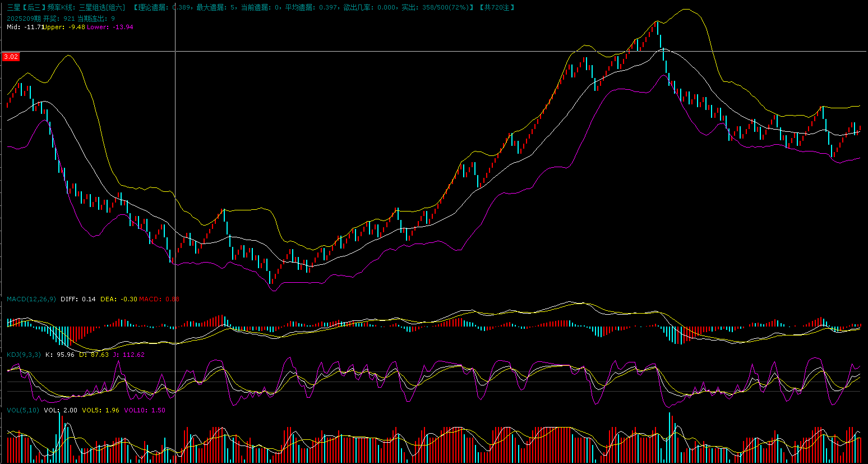This screenshot has height=464, width=868.
Task: Click the magenta VOL10 value label
Action: (145, 410)
